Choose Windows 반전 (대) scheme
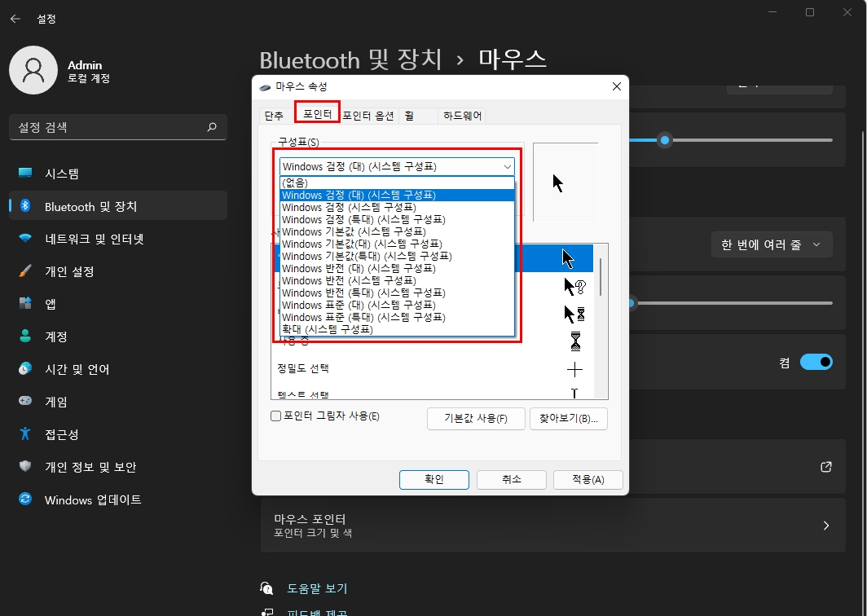867x616 pixels. click(x=397, y=268)
